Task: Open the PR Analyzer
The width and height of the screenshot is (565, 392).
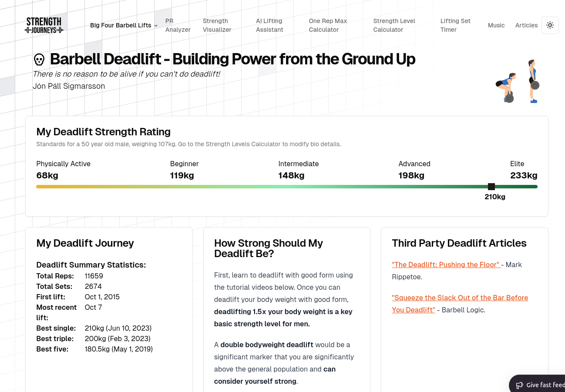Action: point(178,25)
